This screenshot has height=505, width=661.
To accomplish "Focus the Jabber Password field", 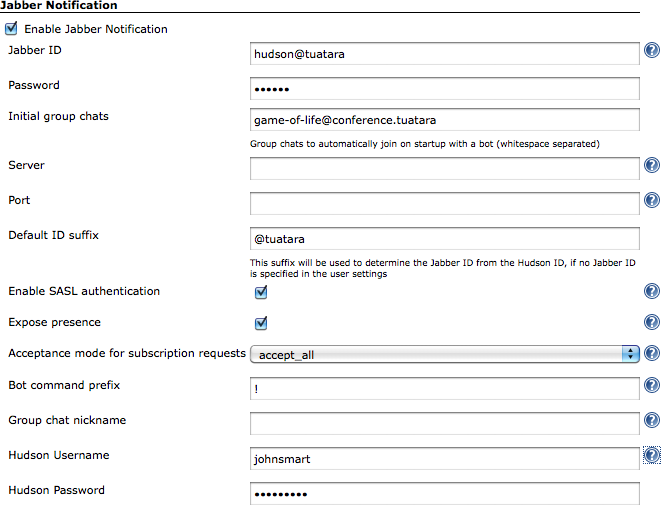I will coord(445,89).
